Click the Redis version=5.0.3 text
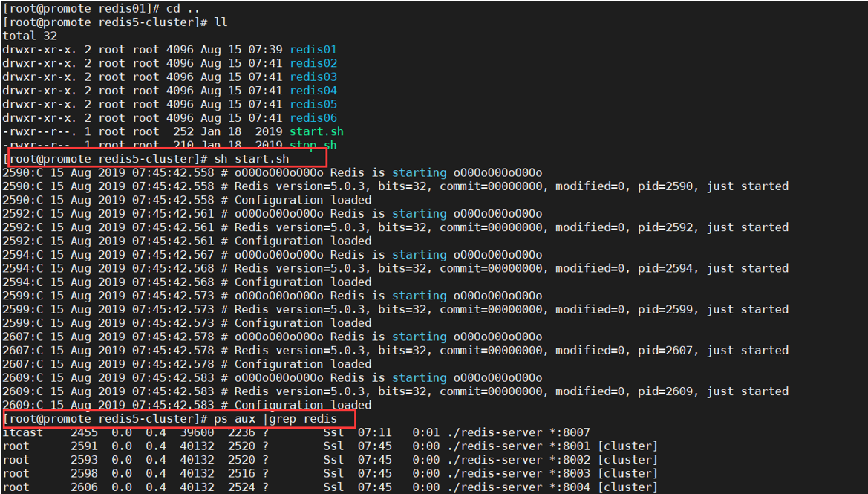Viewport: 868px width, 494px height. pyautogui.click(x=310, y=186)
